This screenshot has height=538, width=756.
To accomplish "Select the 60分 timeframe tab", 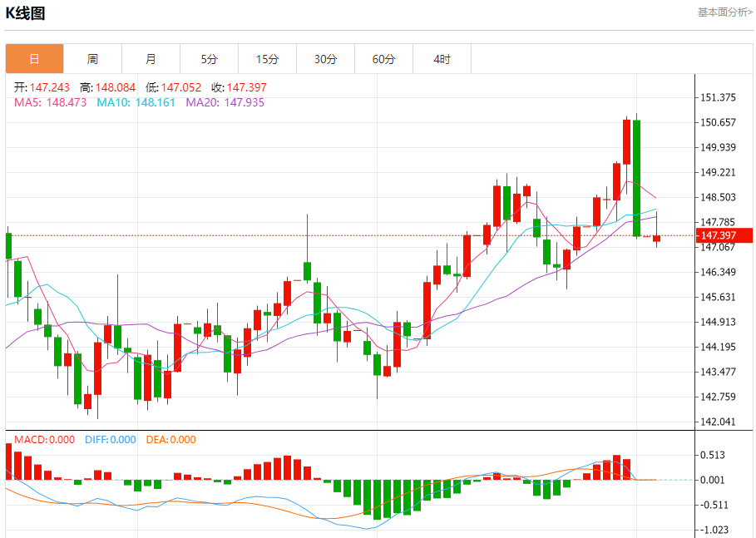I will tap(383, 59).
